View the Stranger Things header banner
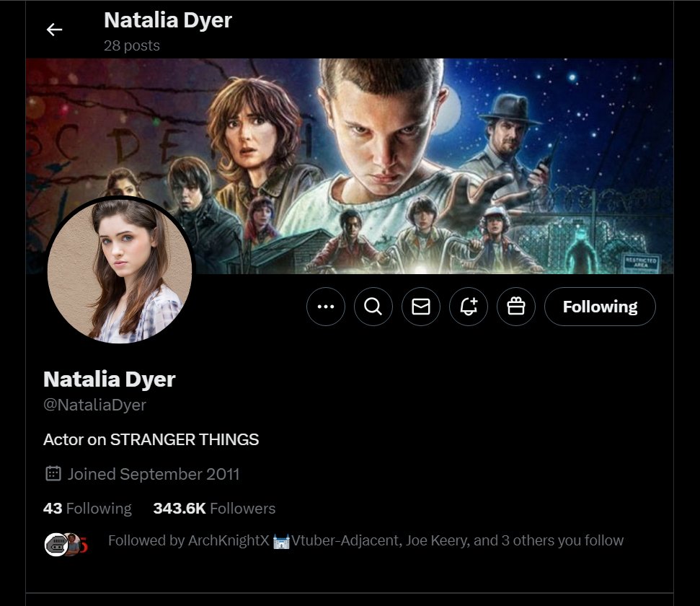This screenshot has height=606, width=700. coord(350,166)
